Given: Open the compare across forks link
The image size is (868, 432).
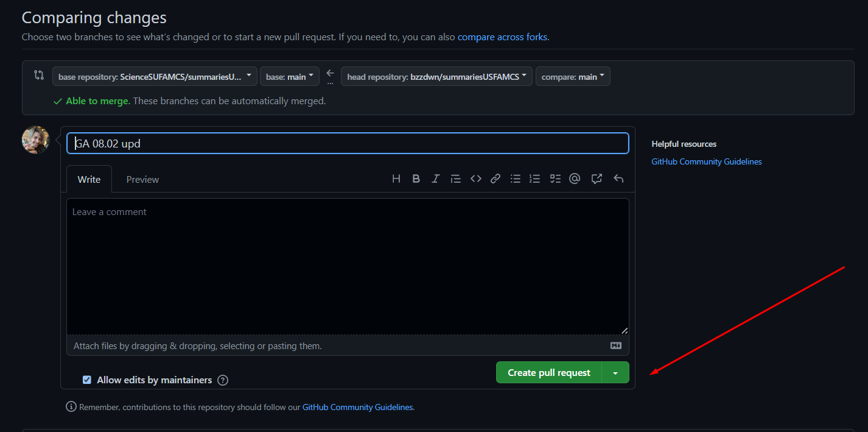Looking at the screenshot, I should pyautogui.click(x=502, y=37).
